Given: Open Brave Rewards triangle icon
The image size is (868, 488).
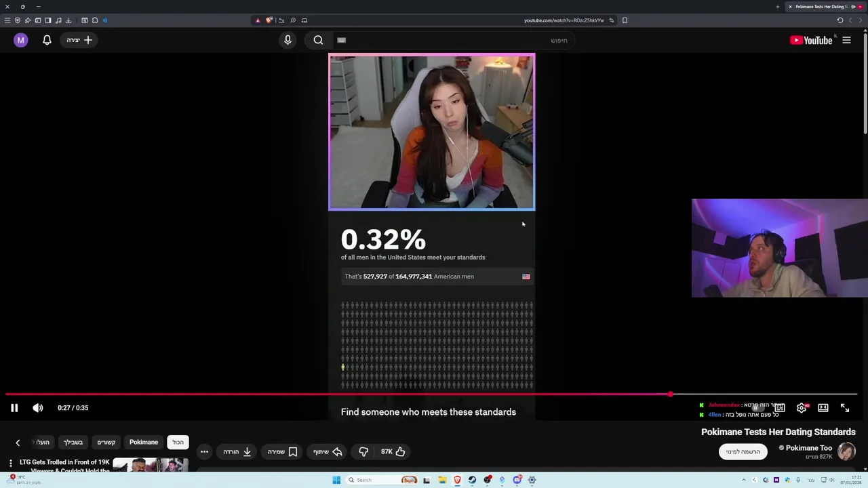Looking at the screenshot, I should (x=258, y=20).
